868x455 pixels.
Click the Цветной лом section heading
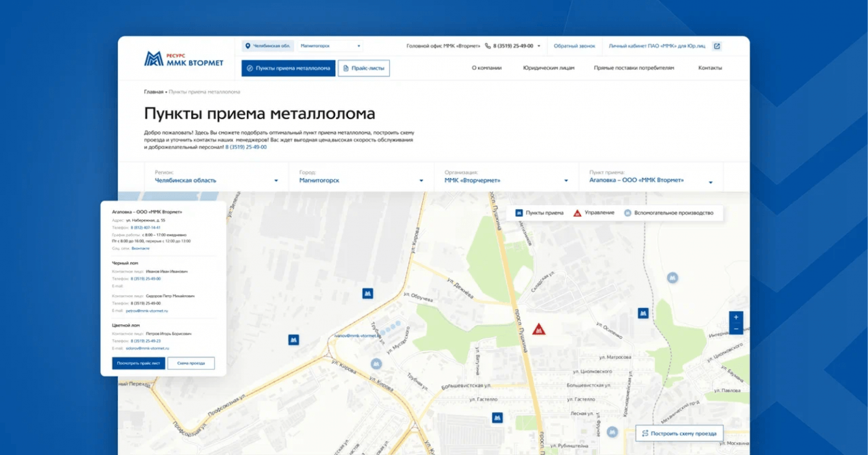[x=126, y=326]
